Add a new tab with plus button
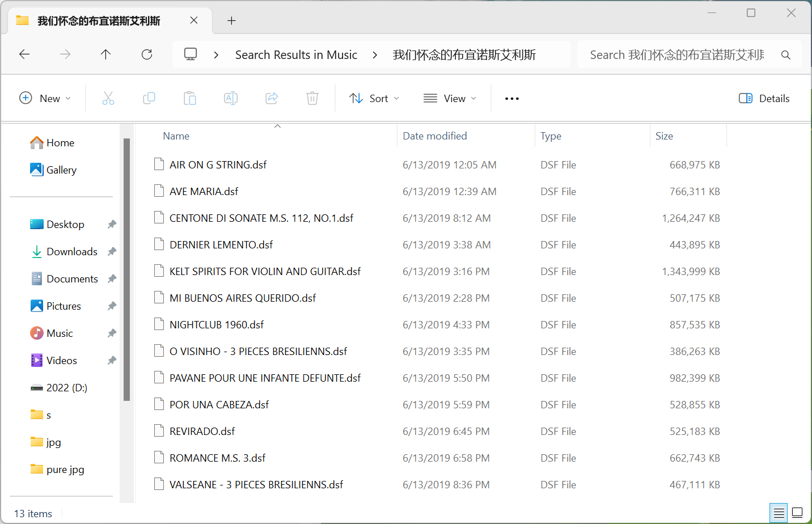Image resolution: width=812 pixels, height=524 pixels. (231, 21)
